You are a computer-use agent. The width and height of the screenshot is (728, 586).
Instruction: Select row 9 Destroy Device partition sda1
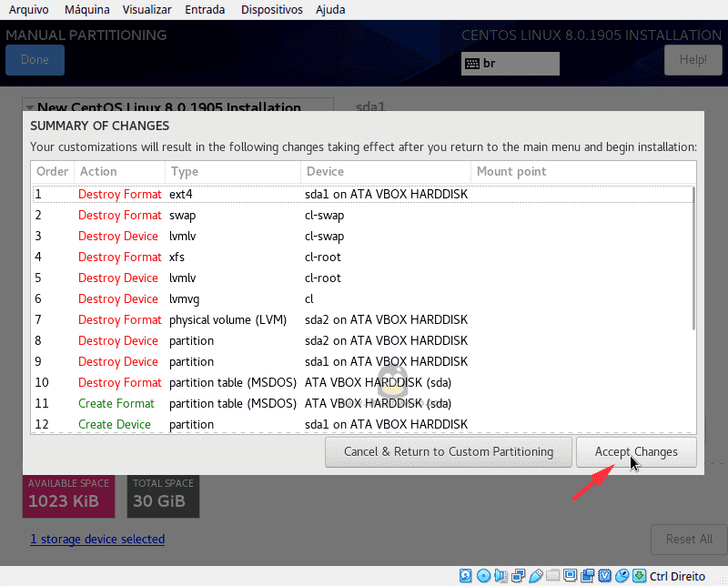[362, 362]
